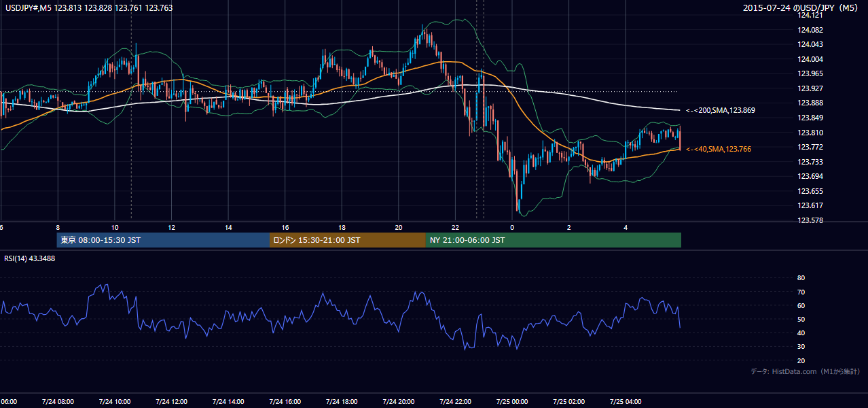This screenshot has height=408, width=868.
Task: Click price axis value 123.733
Action: [x=810, y=162]
